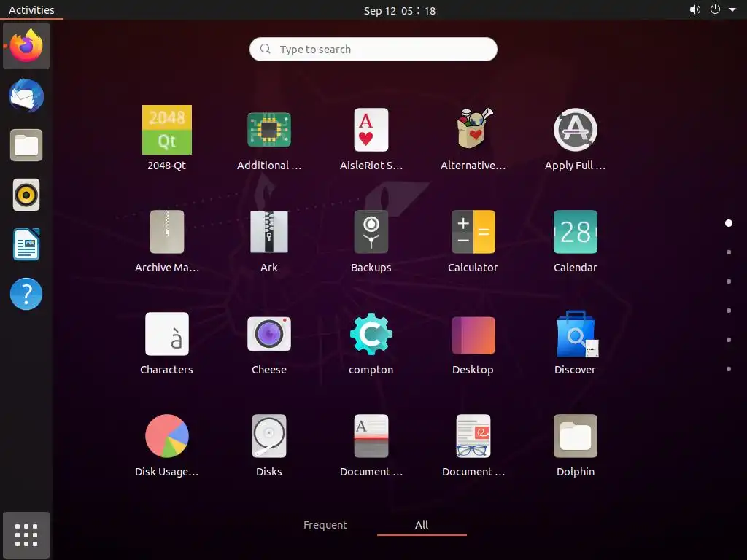Toggle the Show Applications grid button
This screenshot has height=560, width=747.
[26, 535]
